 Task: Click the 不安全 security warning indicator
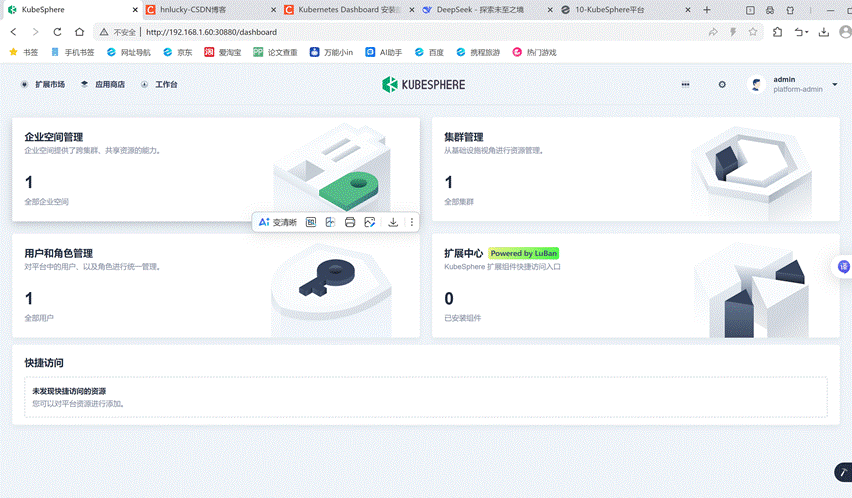[x=117, y=32]
